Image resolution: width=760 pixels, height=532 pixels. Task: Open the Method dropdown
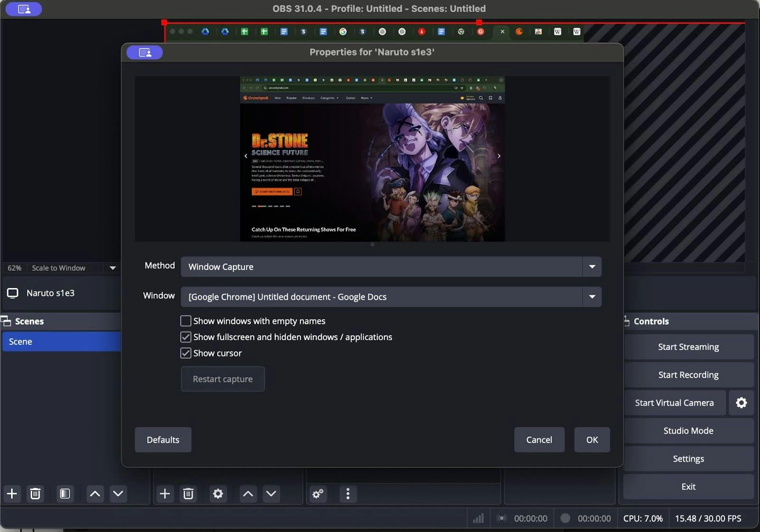tap(391, 267)
